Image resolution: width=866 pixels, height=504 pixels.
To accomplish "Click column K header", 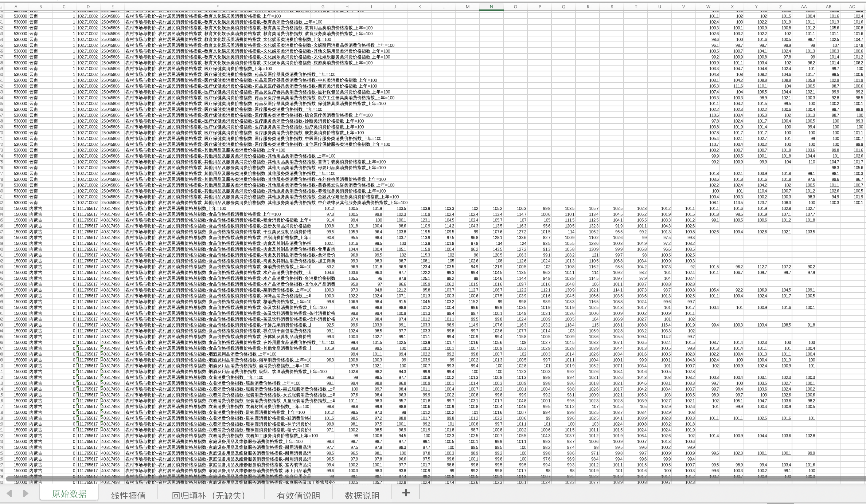I will click(x=420, y=7).
